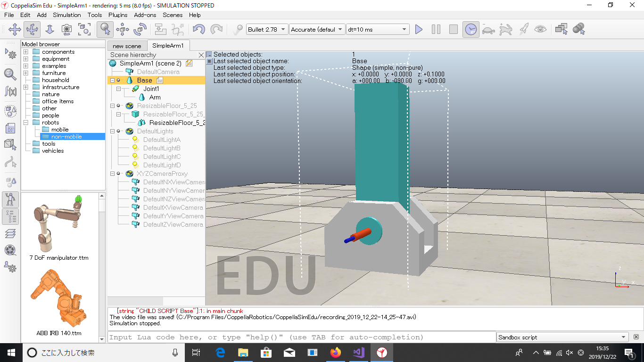644x362 pixels.
Task: Open the File menu
Action: click(x=9, y=15)
